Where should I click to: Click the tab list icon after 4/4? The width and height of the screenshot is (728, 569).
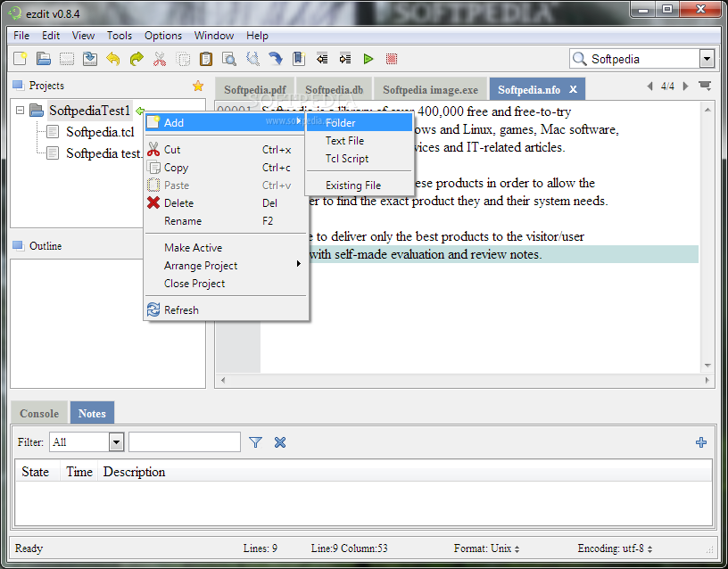pos(705,86)
